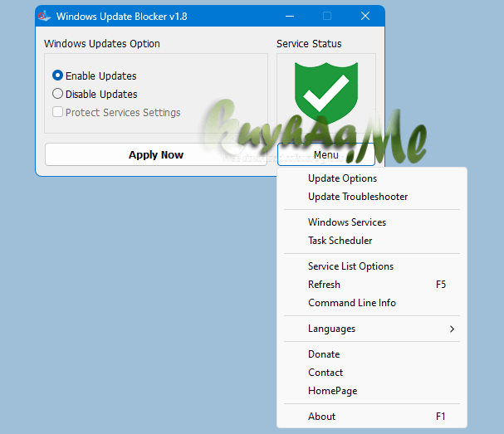The image size is (504, 434).
Task: Open HomePage menu item
Action: tap(372, 391)
